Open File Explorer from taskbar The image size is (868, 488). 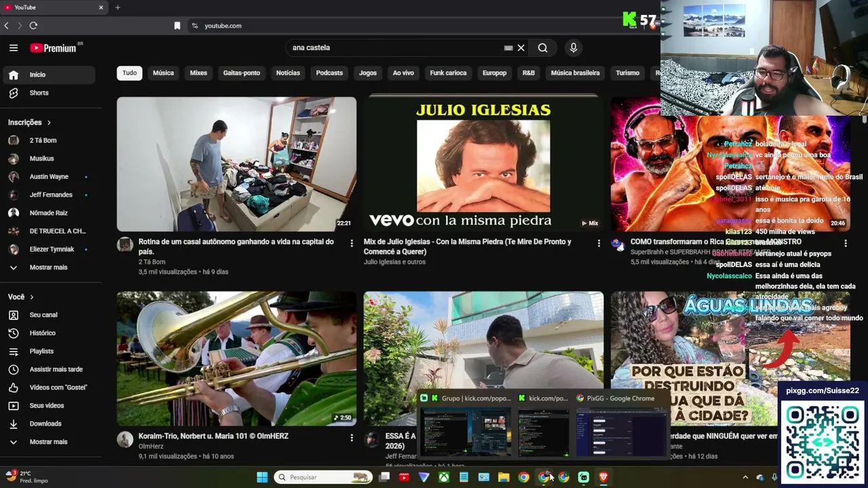(503, 477)
